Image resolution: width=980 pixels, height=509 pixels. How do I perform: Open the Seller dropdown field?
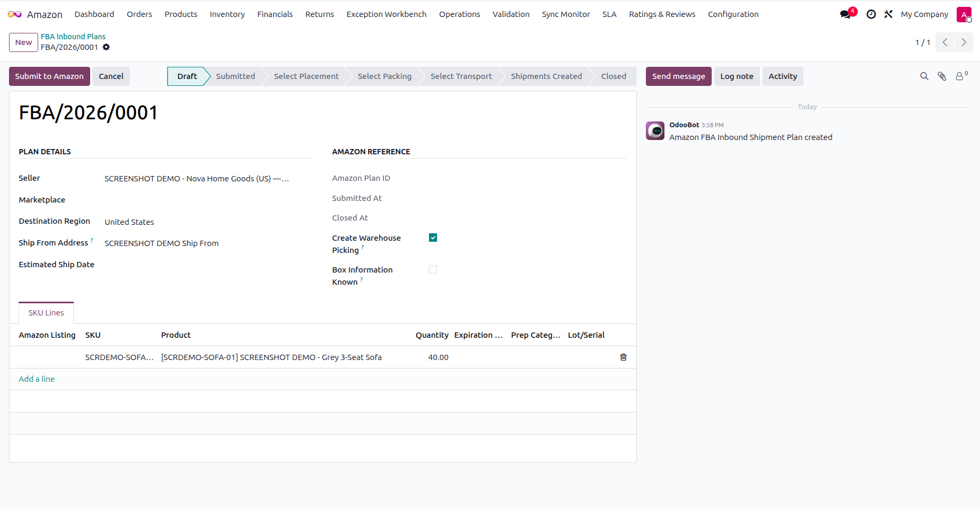[208, 179]
